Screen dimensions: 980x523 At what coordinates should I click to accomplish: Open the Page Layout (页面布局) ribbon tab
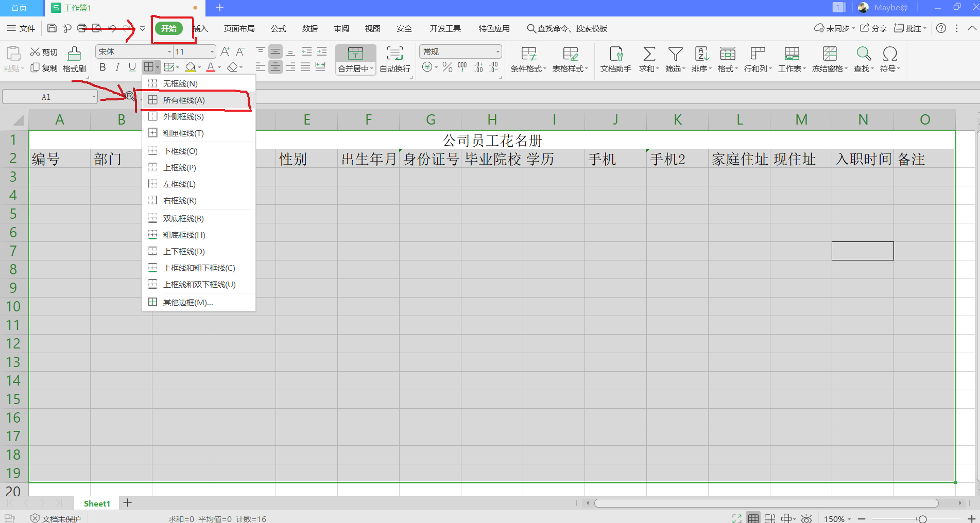pyautogui.click(x=239, y=28)
